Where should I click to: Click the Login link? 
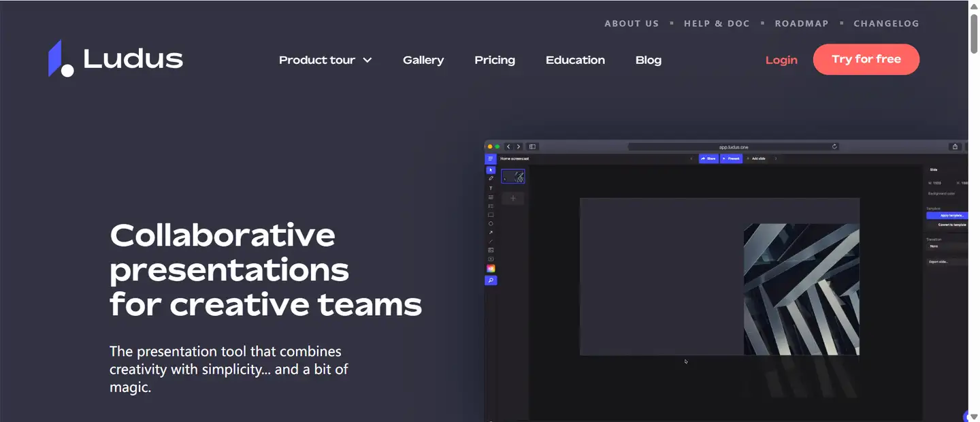pos(781,60)
